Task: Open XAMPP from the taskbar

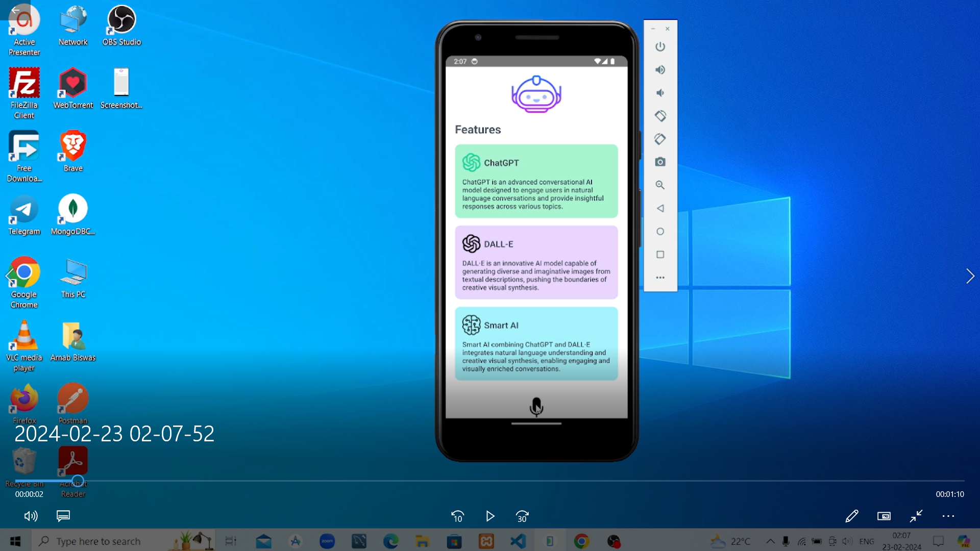Action: point(486,541)
